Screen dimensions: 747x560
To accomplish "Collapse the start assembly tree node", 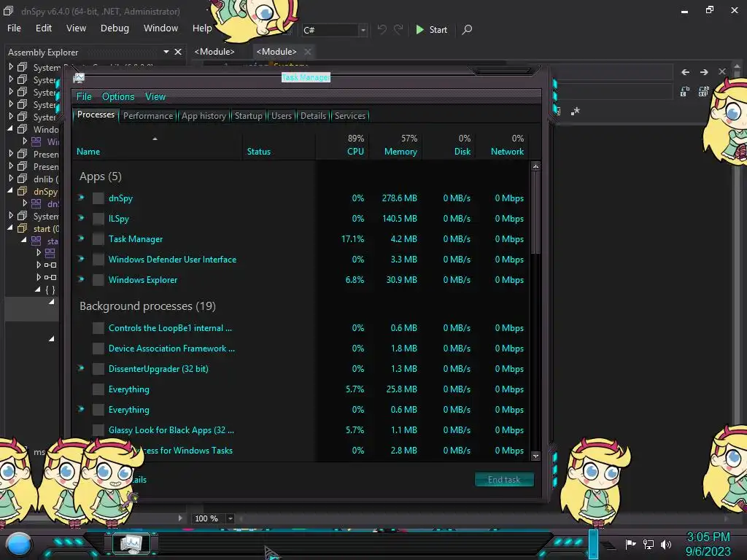I will pyautogui.click(x=10, y=227).
